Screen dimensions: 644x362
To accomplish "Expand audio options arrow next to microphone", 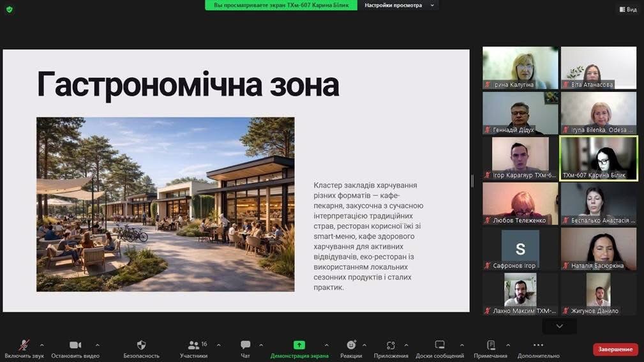I will click(x=42, y=345).
